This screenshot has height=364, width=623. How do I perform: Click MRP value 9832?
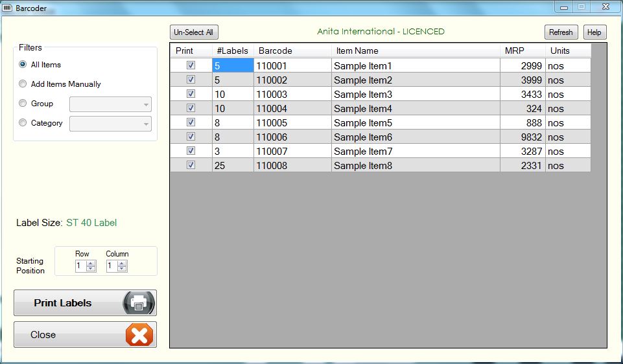click(523, 137)
